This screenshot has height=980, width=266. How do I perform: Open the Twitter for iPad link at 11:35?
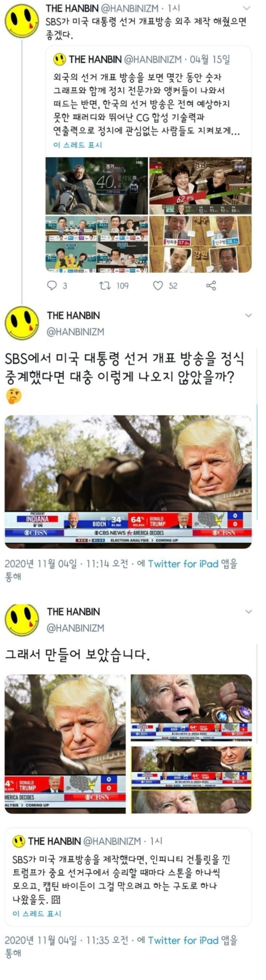pos(183,940)
